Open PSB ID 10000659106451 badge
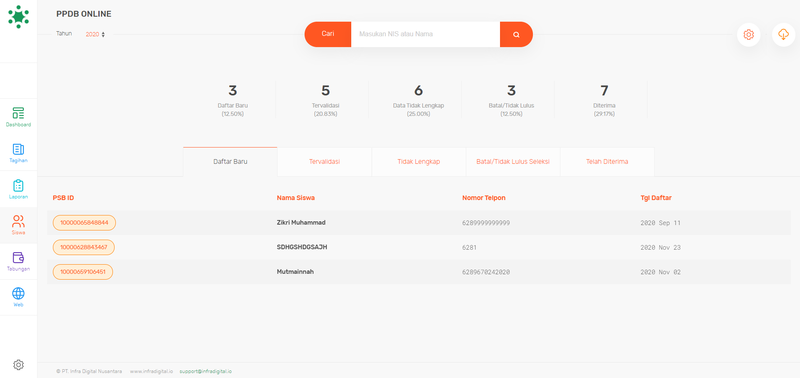This screenshot has height=378, width=800. click(83, 272)
